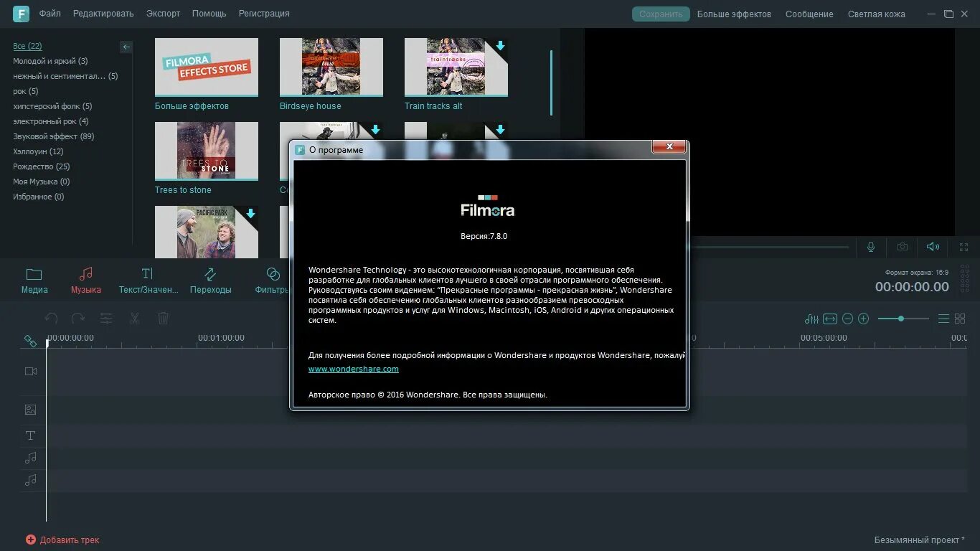Screen dimensions: 980x551
Task: Close the О программе dialog
Action: (x=669, y=146)
